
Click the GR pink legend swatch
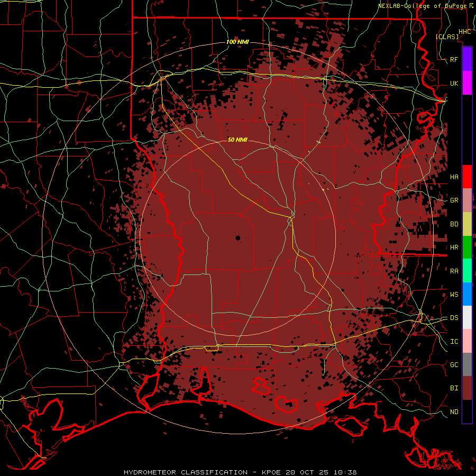467,200
